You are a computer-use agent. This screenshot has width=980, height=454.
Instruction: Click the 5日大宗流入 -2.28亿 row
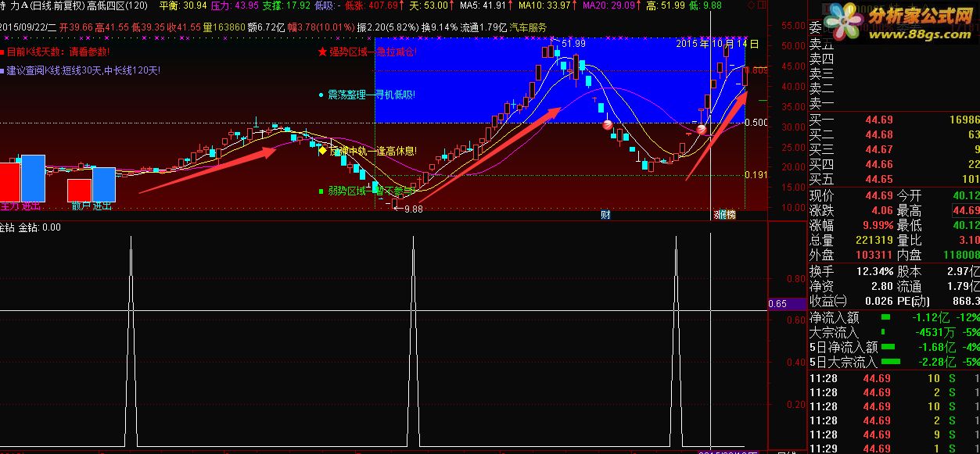point(893,362)
